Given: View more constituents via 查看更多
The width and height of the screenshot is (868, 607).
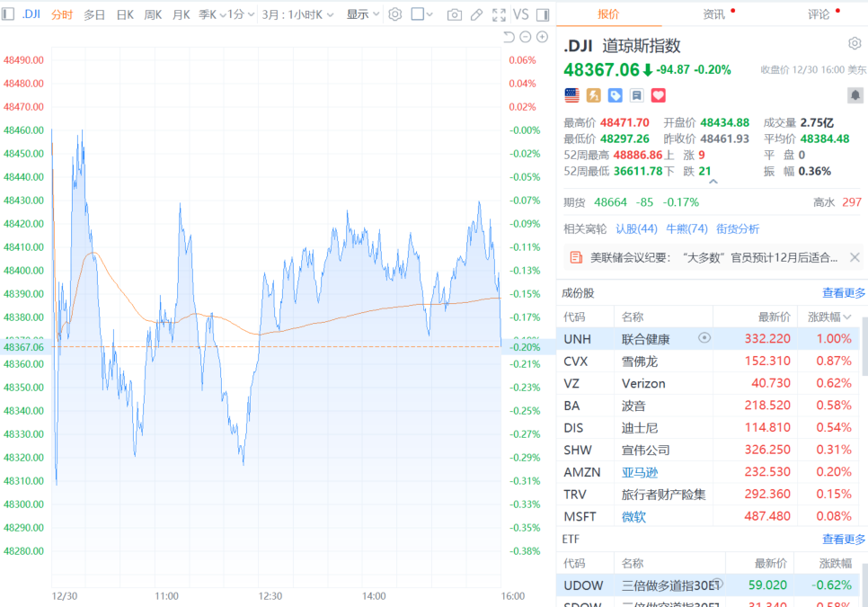Looking at the screenshot, I should tap(844, 293).
